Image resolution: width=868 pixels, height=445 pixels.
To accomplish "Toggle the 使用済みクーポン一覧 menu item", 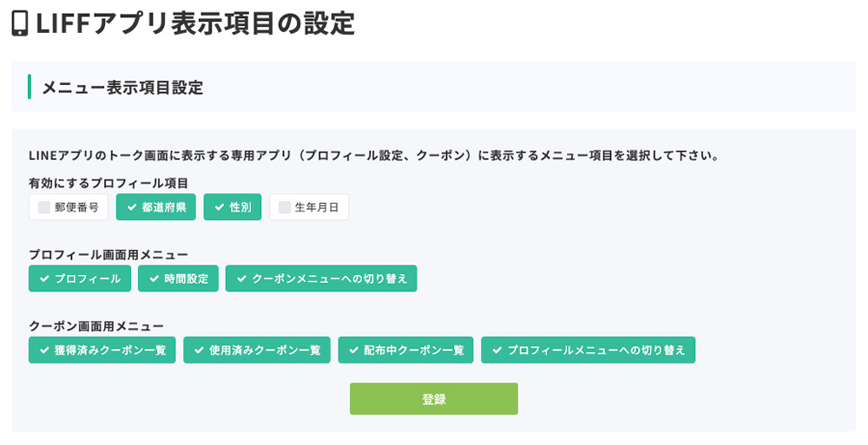I will [x=257, y=350].
